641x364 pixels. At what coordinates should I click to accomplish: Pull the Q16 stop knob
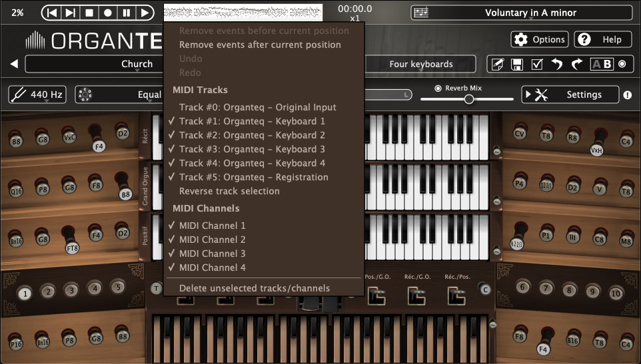pyautogui.click(x=16, y=190)
